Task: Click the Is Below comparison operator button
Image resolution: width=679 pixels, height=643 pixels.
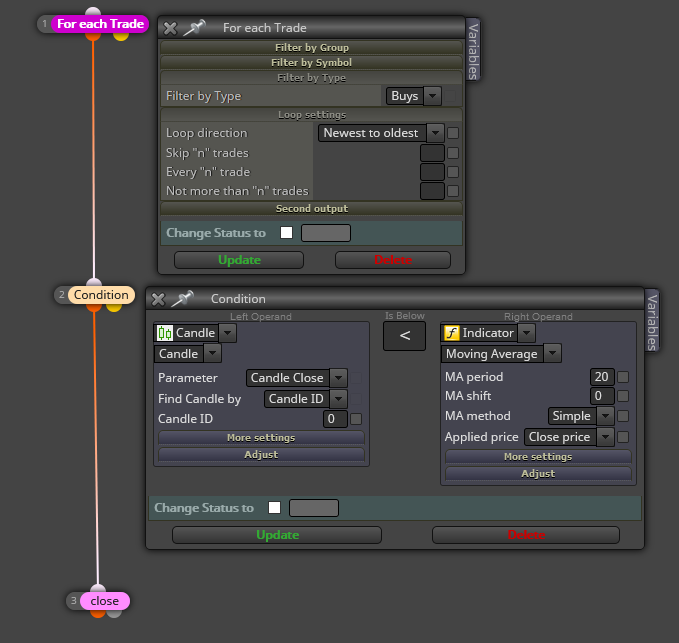Action: [404, 336]
